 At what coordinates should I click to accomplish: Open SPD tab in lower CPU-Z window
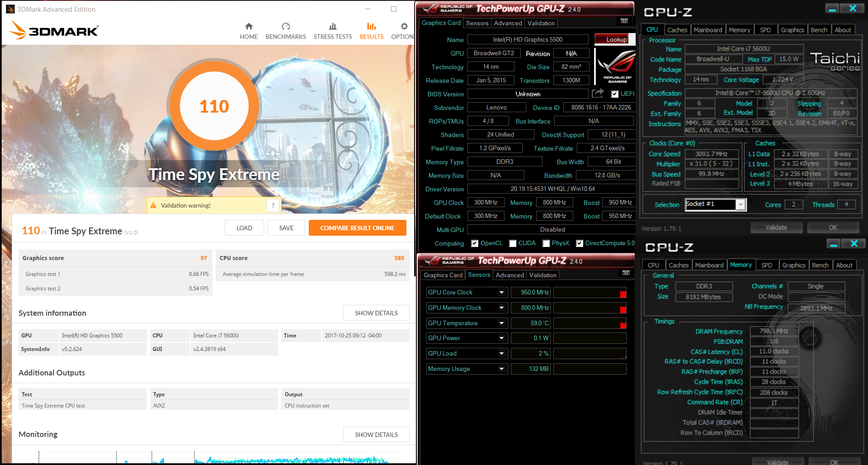click(x=767, y=265)
